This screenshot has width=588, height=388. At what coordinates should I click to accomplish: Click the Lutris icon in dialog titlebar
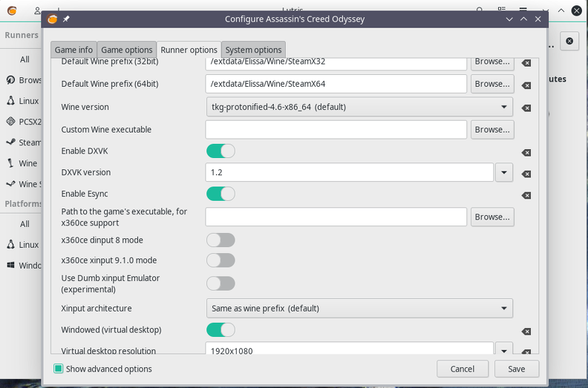click(x=52, y=19)
